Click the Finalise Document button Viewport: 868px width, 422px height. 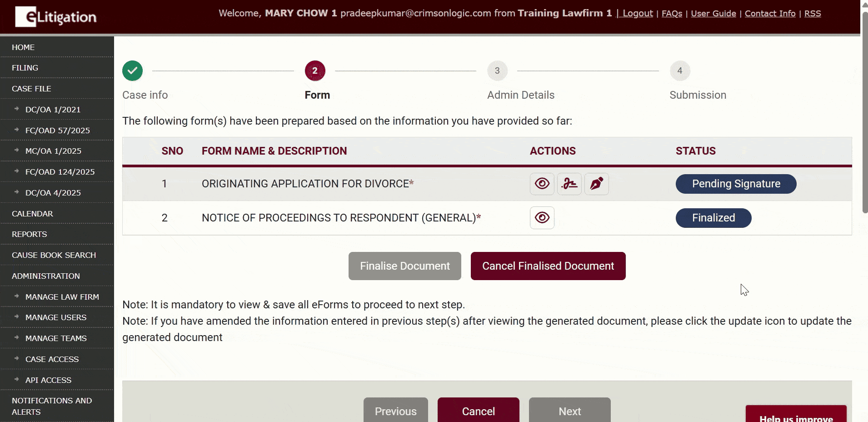404,266
